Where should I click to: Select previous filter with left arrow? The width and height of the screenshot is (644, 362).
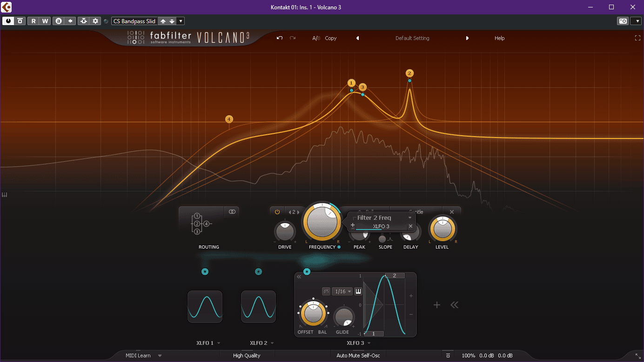(289, 212)
